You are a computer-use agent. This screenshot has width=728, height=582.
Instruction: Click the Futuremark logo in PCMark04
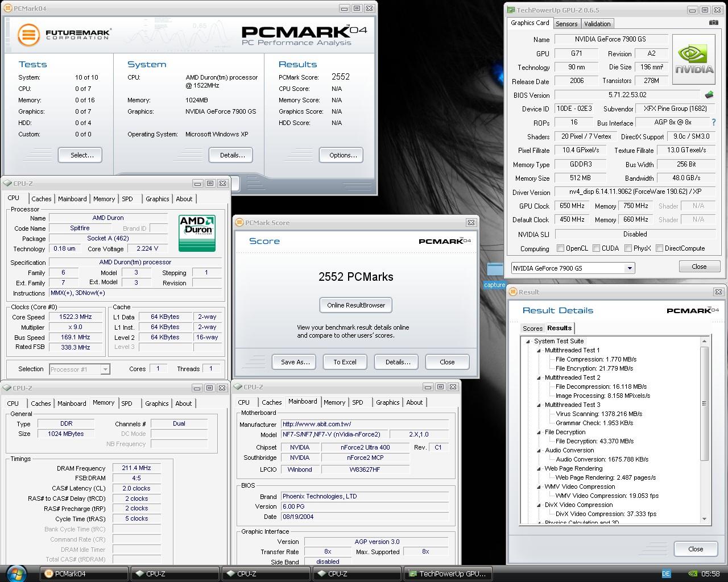coord(64,35)
